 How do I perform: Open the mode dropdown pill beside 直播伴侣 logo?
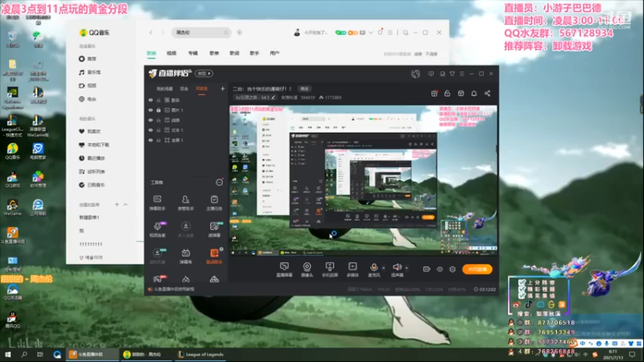pos(204,73)
